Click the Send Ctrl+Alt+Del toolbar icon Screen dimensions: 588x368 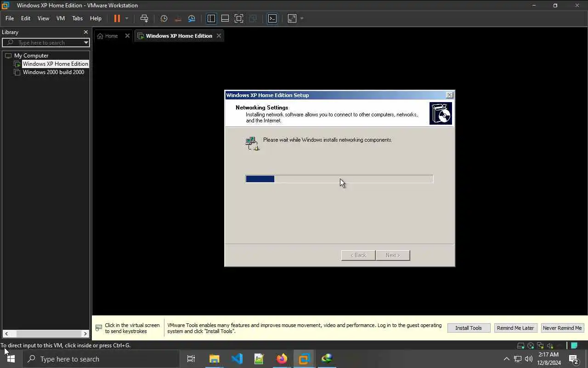pos(144,18)
